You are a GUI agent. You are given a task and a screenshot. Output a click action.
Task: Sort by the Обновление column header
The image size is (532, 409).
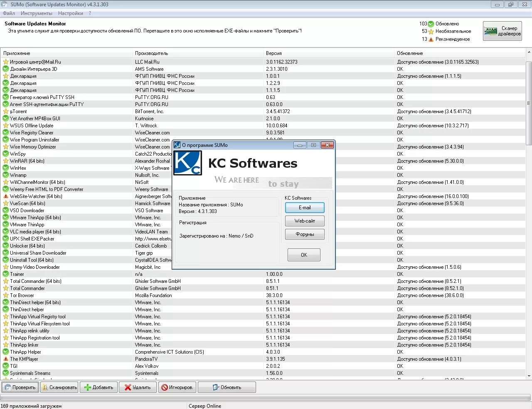coord(460,53)
